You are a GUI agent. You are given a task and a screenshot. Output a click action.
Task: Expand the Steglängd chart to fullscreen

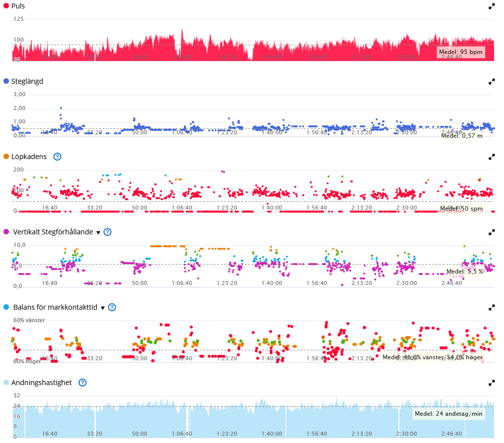492,82
